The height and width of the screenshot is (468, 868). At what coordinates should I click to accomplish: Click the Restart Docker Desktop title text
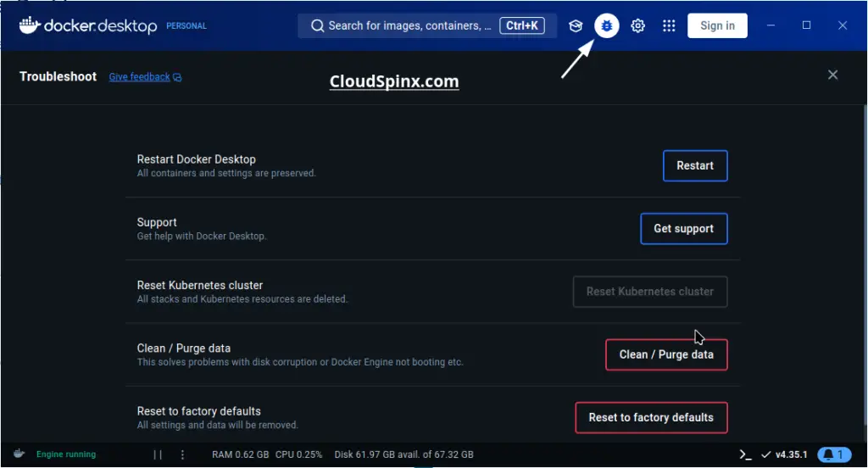(197, 159)
